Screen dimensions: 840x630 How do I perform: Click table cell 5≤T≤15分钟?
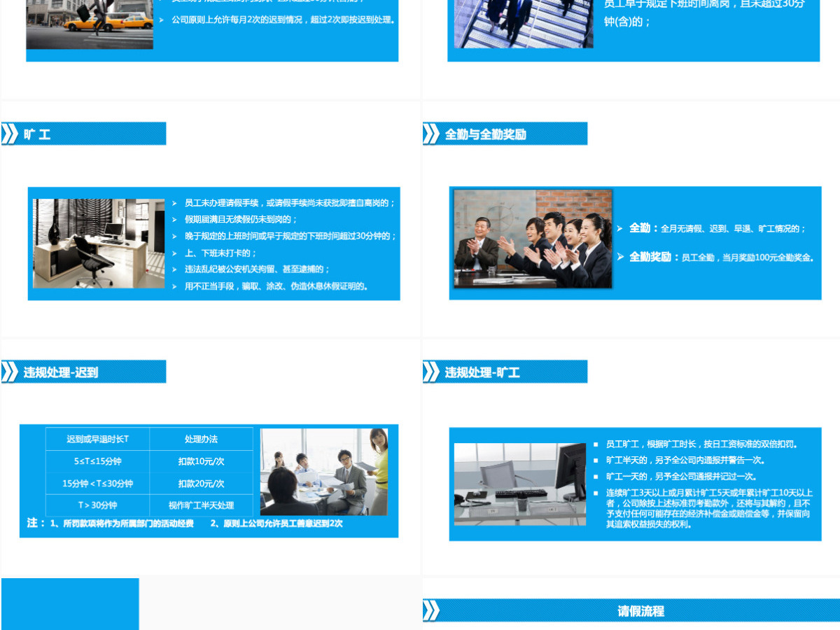97,462
